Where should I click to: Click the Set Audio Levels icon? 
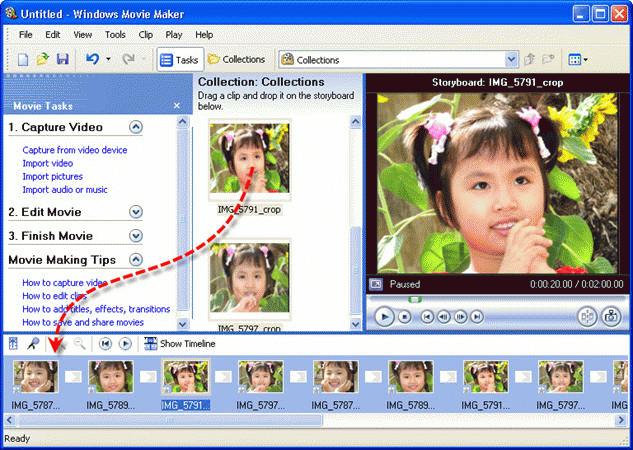tap(14, 343)
